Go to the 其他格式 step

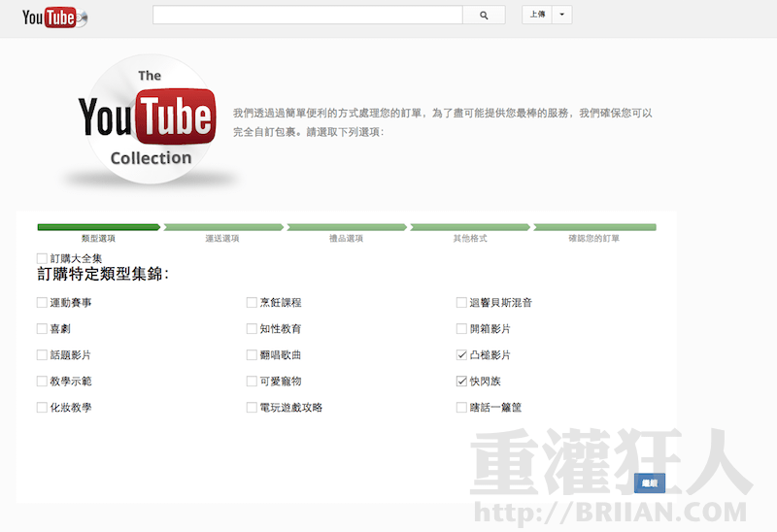tap(470, 228)
